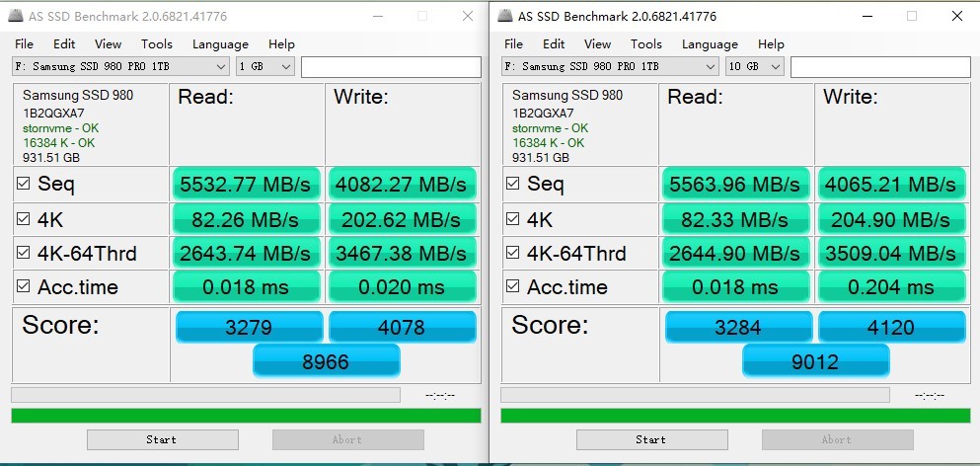Click the 0.020 ms access time result

402,286
